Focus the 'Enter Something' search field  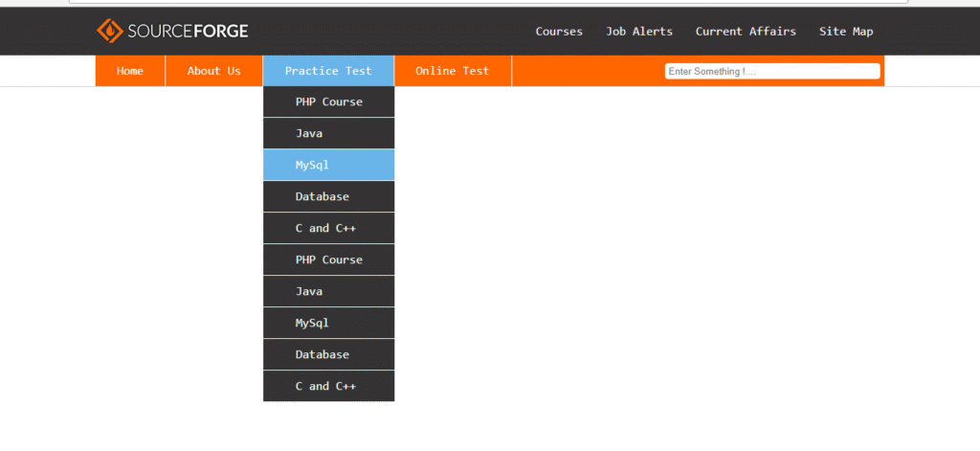click(771, 71)
